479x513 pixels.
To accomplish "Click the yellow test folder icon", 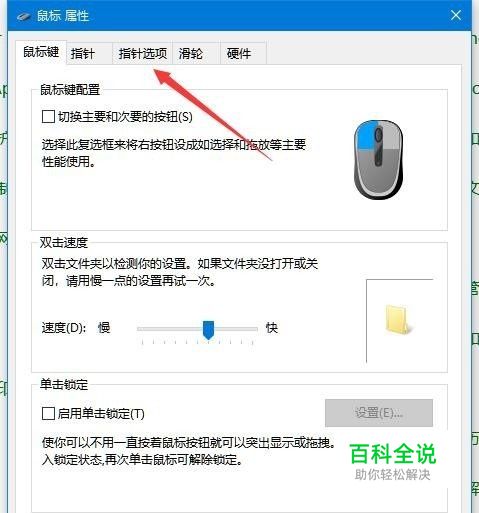I will click(x=398, y=320).
